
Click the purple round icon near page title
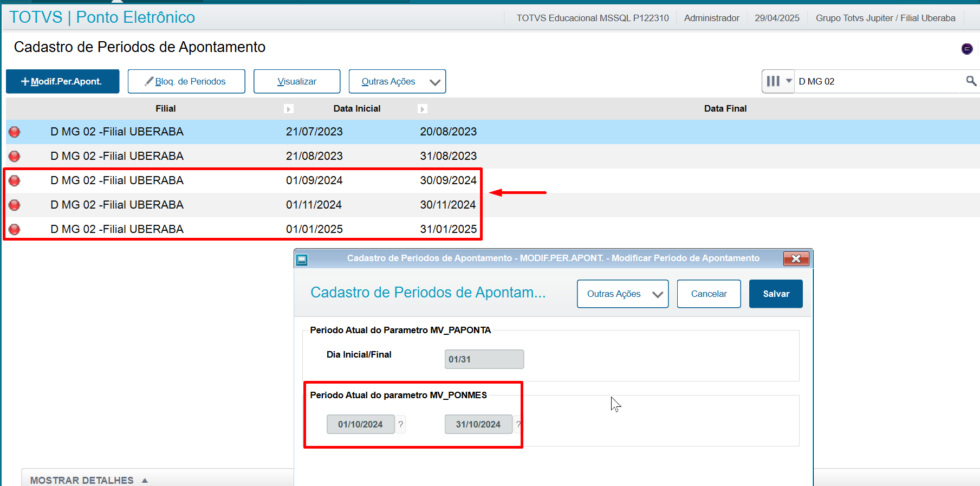click(967, 49)
